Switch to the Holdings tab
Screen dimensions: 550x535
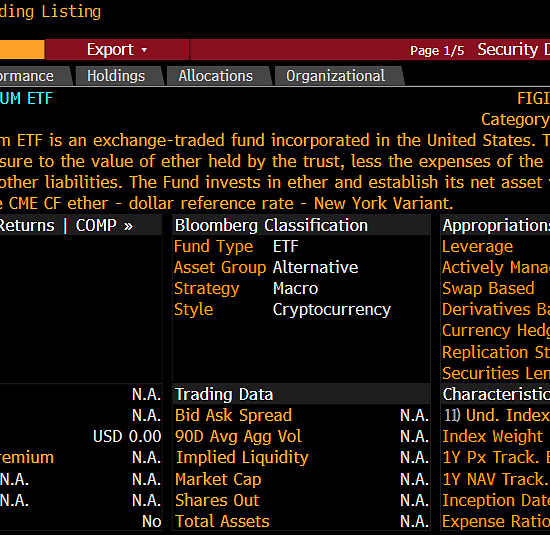point(116,76)
